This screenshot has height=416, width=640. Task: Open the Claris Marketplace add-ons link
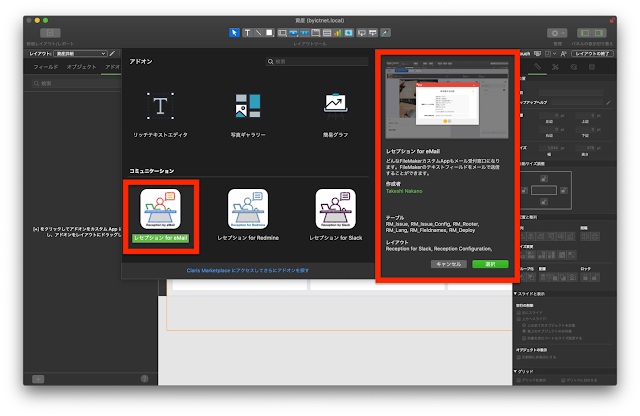pyautogui.click(x=248, y=270)
